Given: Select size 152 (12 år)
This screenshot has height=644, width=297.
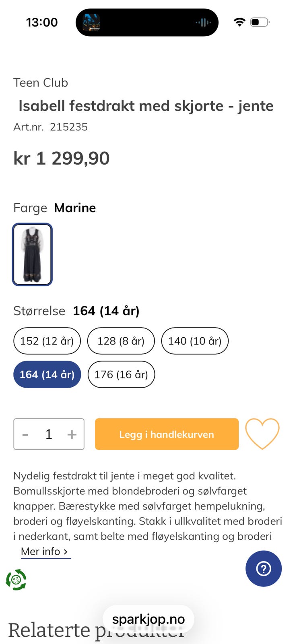Looking at the screenshot, I should [x=47, y=341].
